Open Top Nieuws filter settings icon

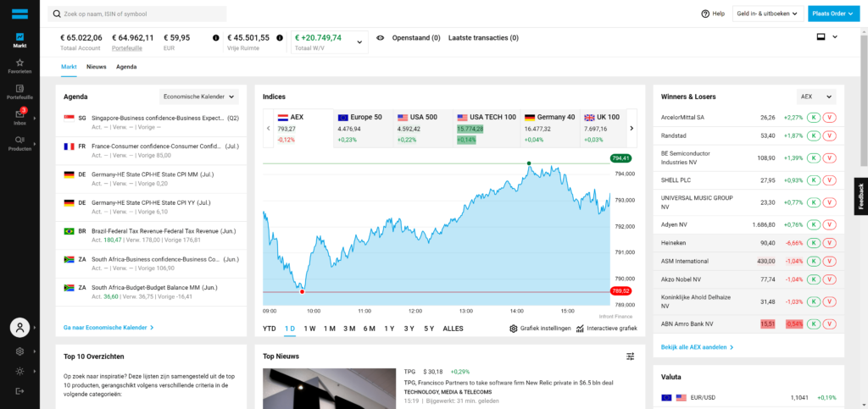[x=630, y=356]
